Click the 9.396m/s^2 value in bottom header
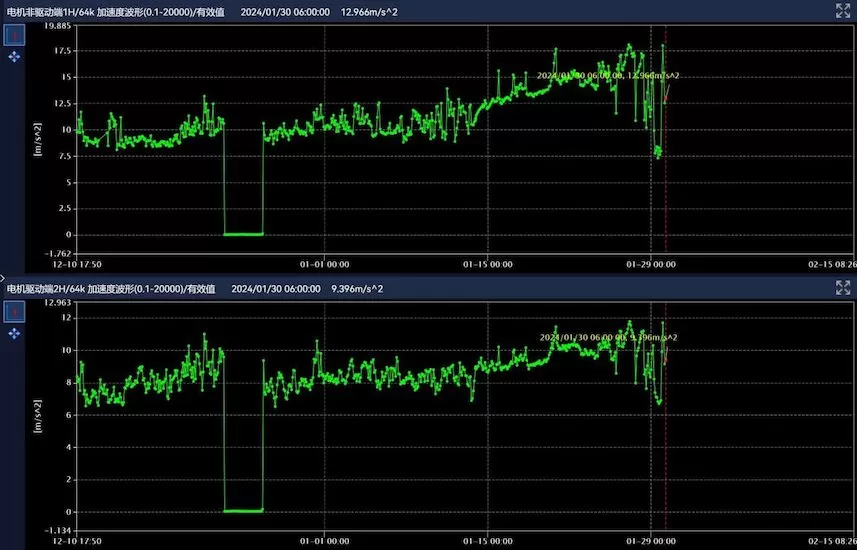Viewport: 857px width, 550px height. [357, 289]
